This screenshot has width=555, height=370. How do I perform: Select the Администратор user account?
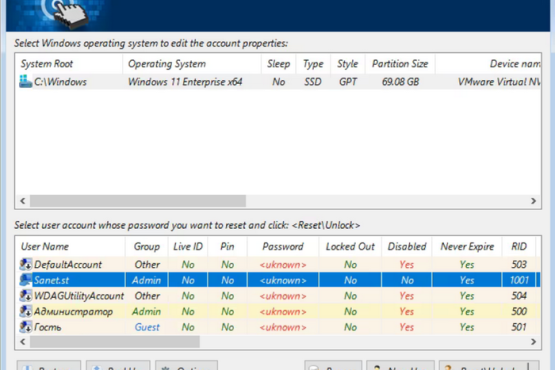click(73, 311)
